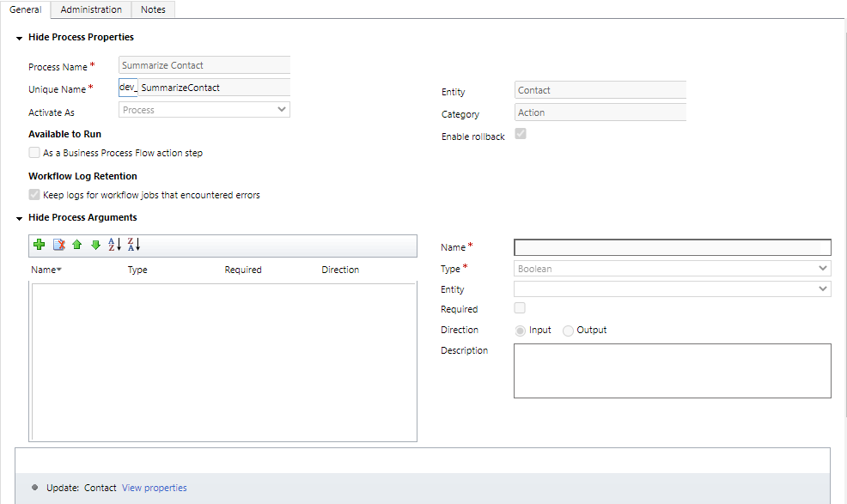This screenshot has width=847, height=504.
Task: Switch to the Notes tab
Action: pos(154,9)
